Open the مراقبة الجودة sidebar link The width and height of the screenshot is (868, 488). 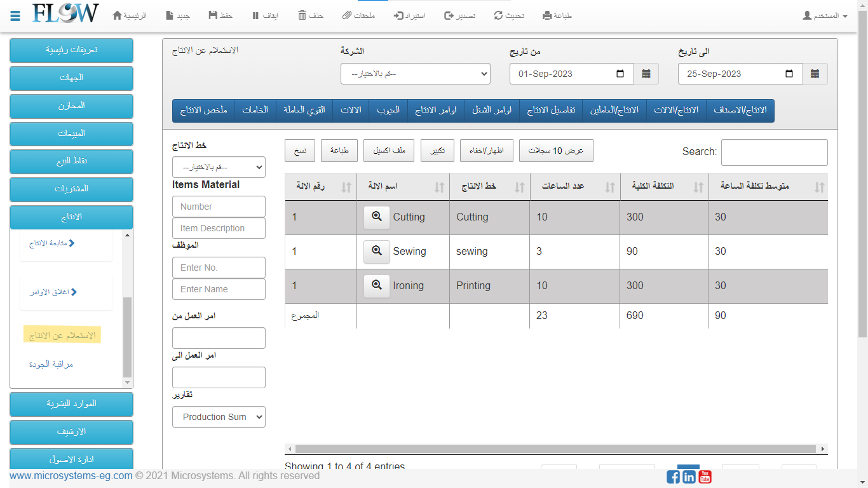point(51,365)
